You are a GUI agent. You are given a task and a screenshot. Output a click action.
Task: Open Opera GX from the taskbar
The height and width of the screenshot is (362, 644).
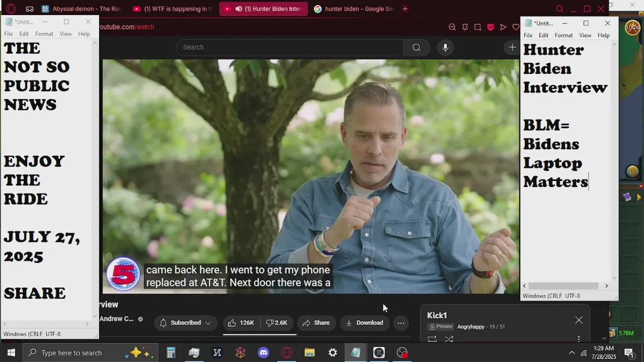click(287, 352)
